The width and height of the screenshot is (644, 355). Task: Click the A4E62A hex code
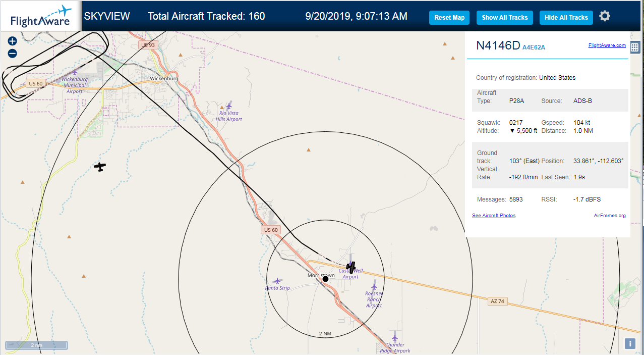534,47
